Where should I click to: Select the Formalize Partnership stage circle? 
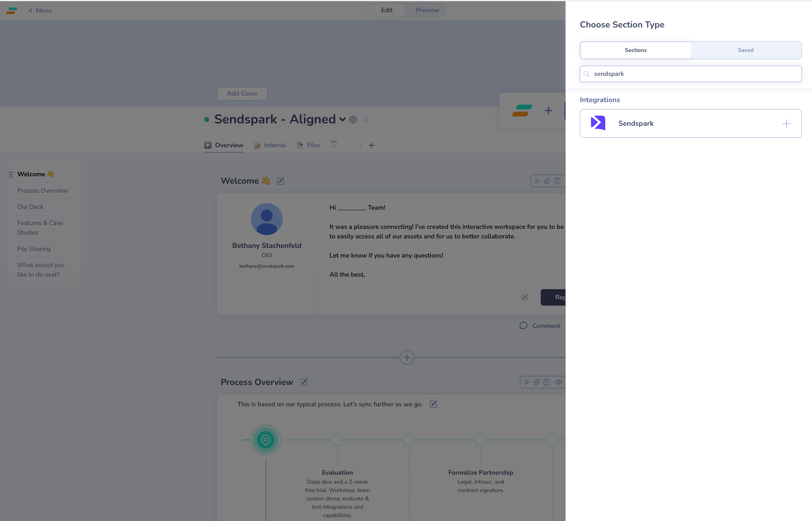click(481, 440)
